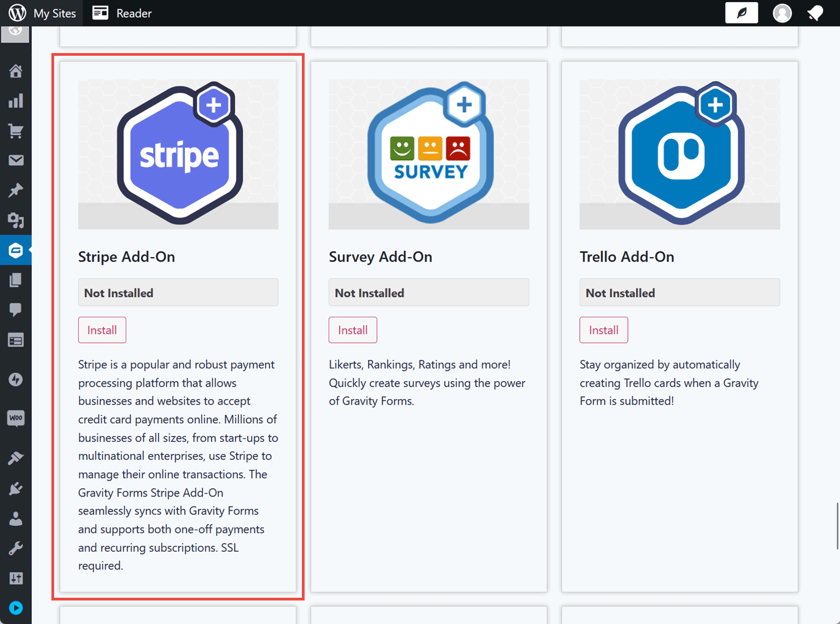Viewport: 840px width, 624px height.
Task: Click Not Installed status under Stripe Add-On
Action: [178, 293]
